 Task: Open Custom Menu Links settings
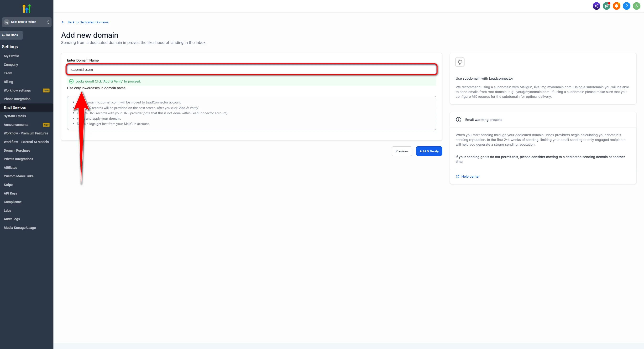[x=19, y=176]
